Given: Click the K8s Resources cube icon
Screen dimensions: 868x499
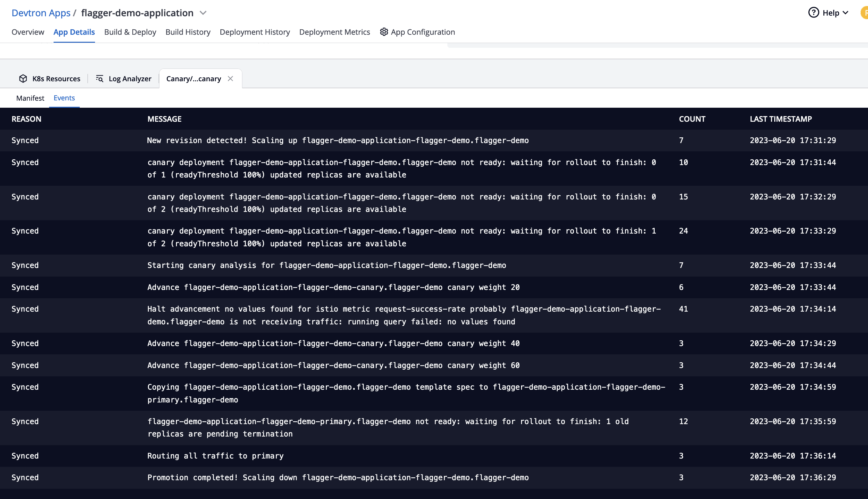Looking at the screenshot, I should pyautogui.click(x=23, y=78).
